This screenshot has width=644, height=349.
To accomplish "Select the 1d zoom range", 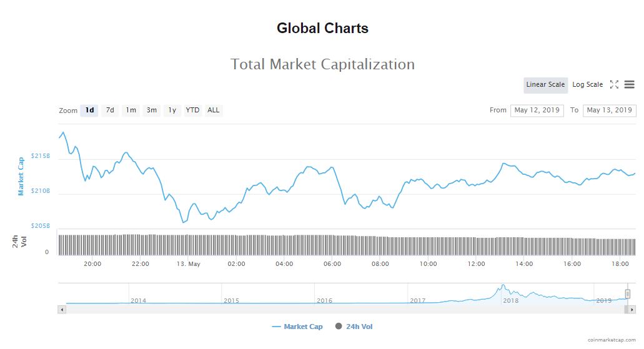I will 89,111.
